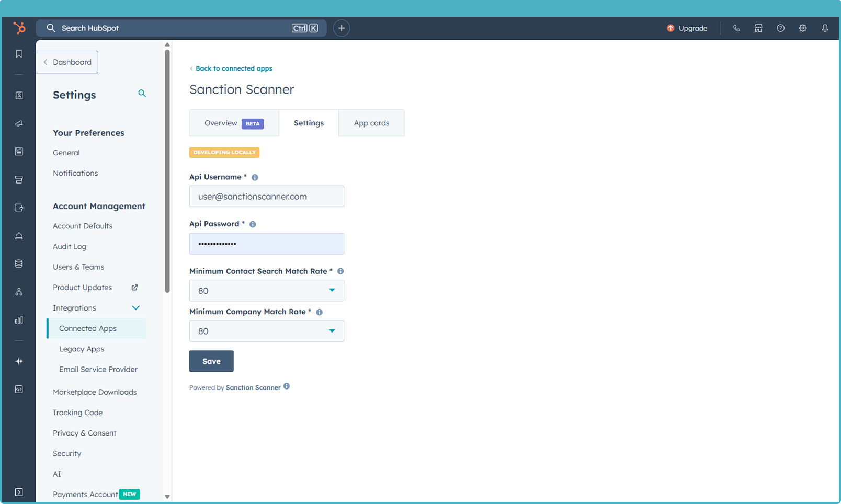This screenshot has height=504, width=841.
Task: Click the Save button
Action: (211, 361)
